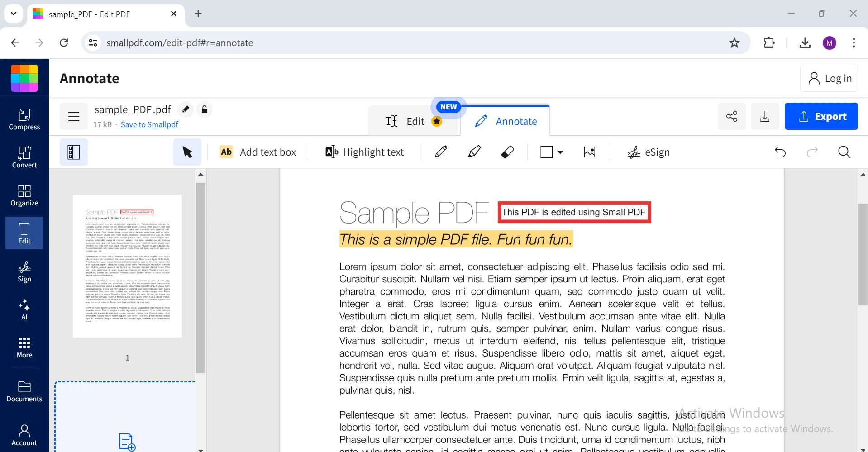
Task: Open browser downloads
Action: [x=805, y=43]
